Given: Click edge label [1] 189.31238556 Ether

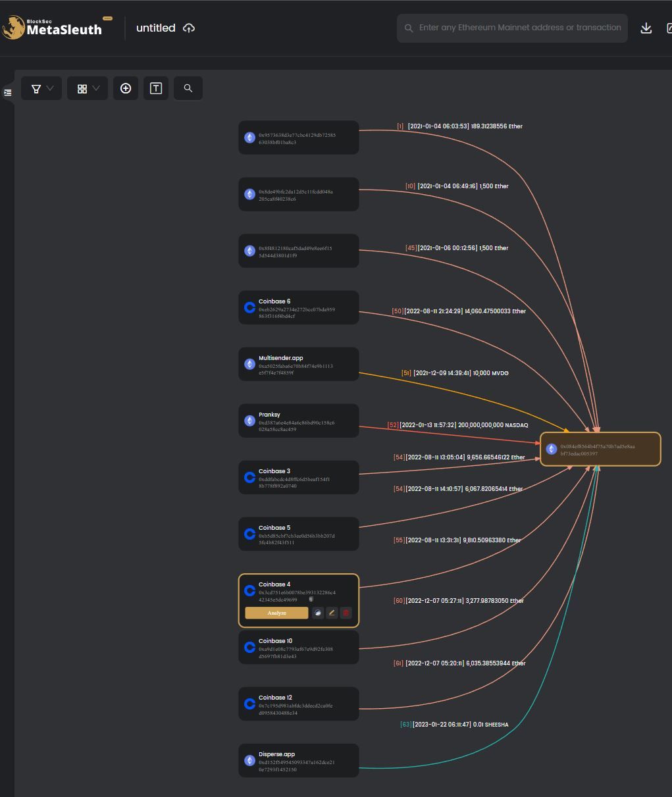Looking at the screenshot, I should click(459, 126).
